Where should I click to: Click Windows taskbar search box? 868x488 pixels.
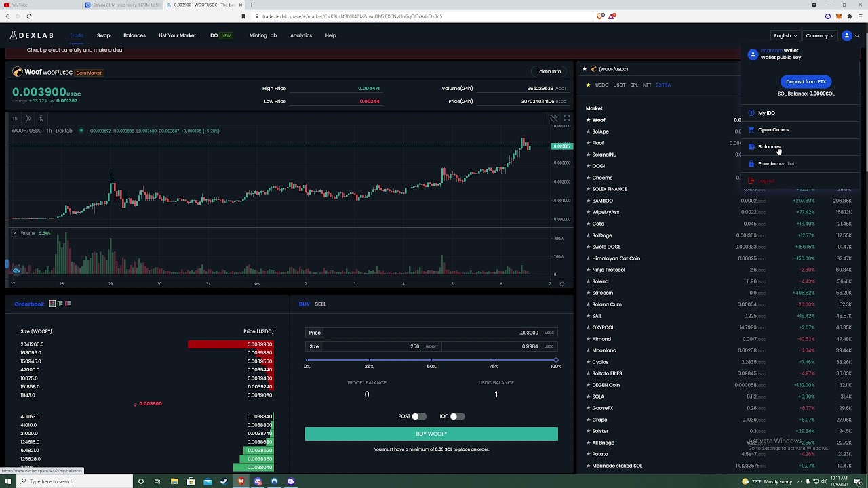tap(75, 481)
